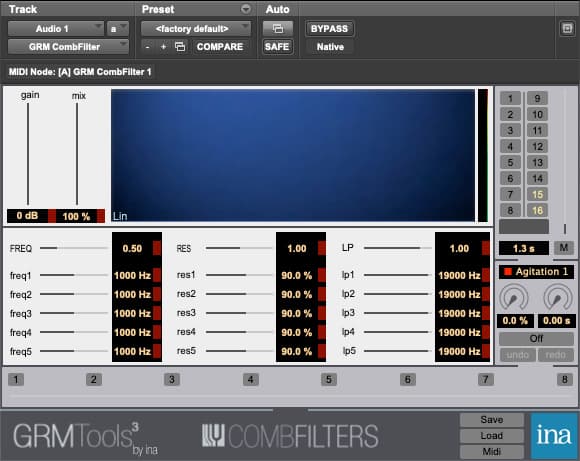The width and height of the screenshot is (580, 461).
Task: Open the GRM CombFilter plugin selector
Action: click(x=68, y=47)
